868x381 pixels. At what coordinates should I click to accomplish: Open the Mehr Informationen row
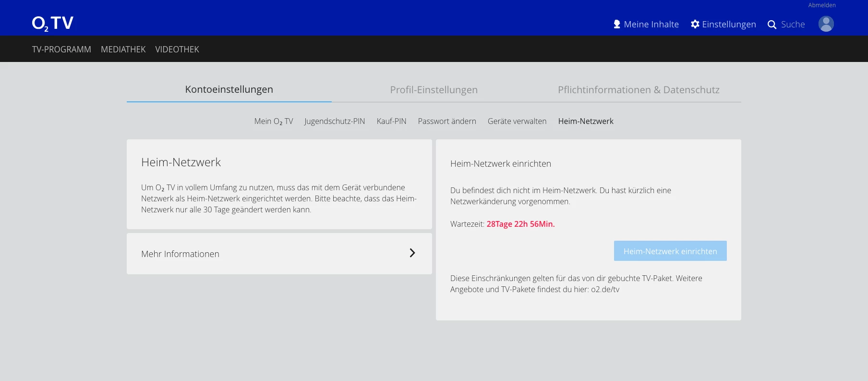279,254
